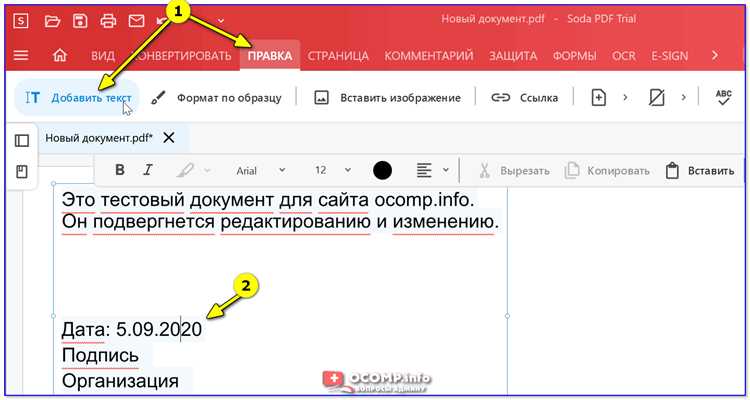
Task: Toggle bold formatting
Action: pyautogui.click(x=120, y=170)
